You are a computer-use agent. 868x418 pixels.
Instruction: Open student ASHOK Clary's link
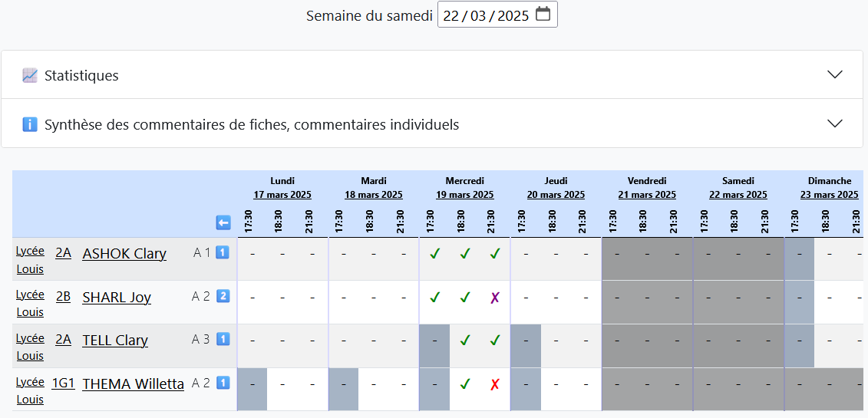pos(124,254)
